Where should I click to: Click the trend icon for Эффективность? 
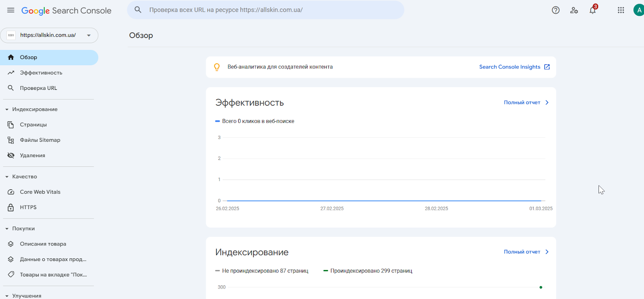click(x=11, y=73)
